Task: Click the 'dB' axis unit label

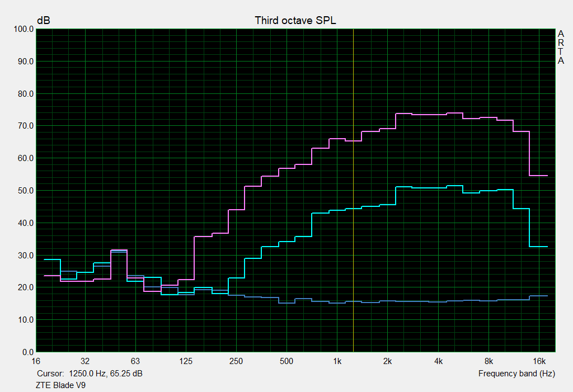Action: click(44, 21)
